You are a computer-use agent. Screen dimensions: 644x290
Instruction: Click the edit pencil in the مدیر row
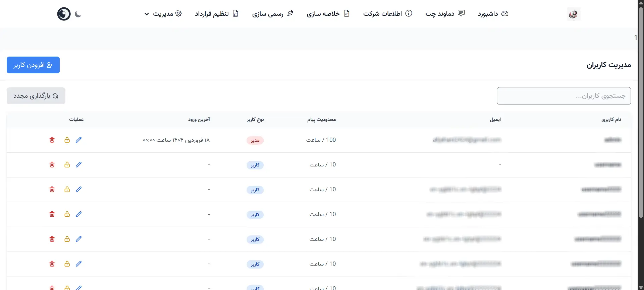(x=79, y=140)
